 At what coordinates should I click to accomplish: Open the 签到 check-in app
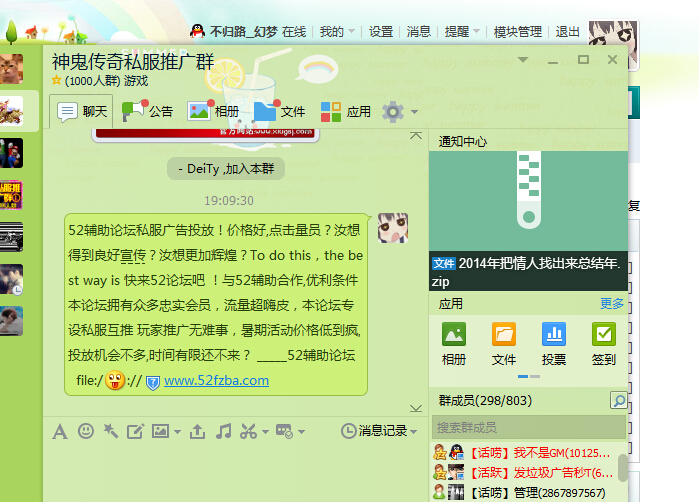click(604, 334)
